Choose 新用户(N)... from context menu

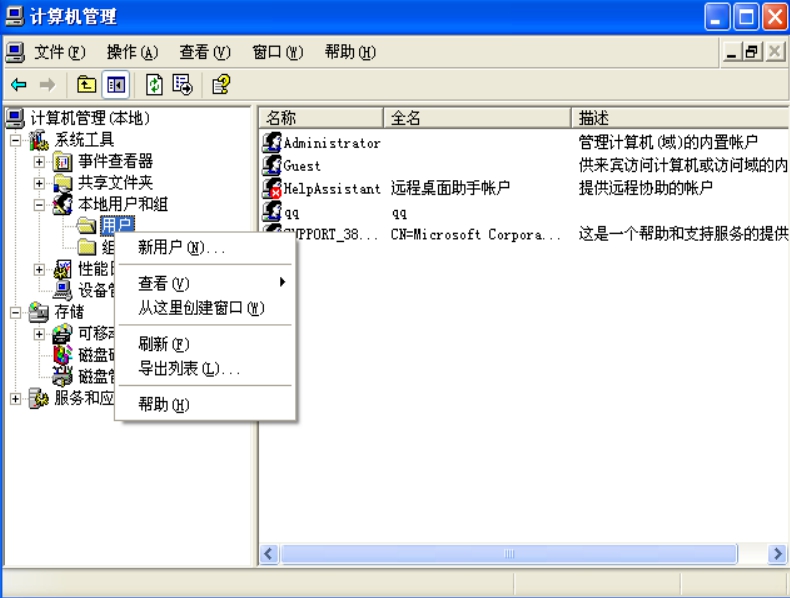(206, 247)
